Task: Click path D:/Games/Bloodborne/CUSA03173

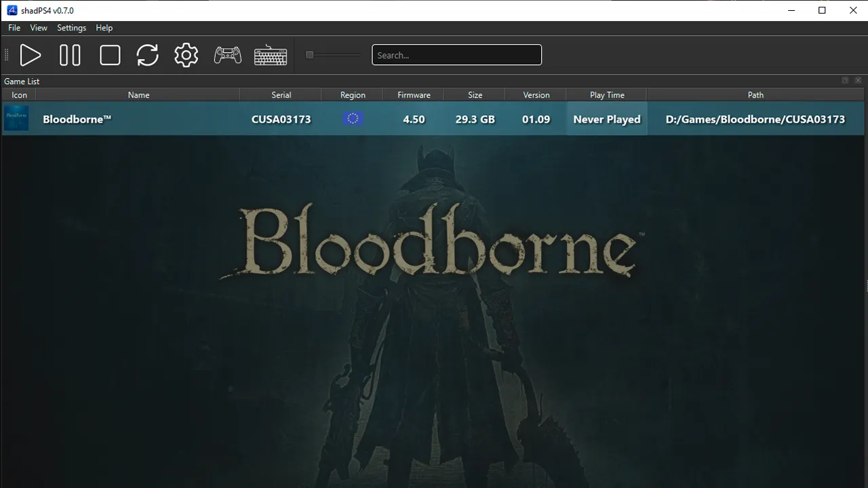Action: pyautogui.click(x=755, y=119)
